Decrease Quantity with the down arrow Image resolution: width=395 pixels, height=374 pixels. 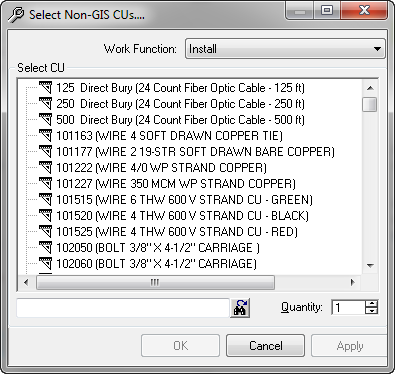click(x=371, y=311)
